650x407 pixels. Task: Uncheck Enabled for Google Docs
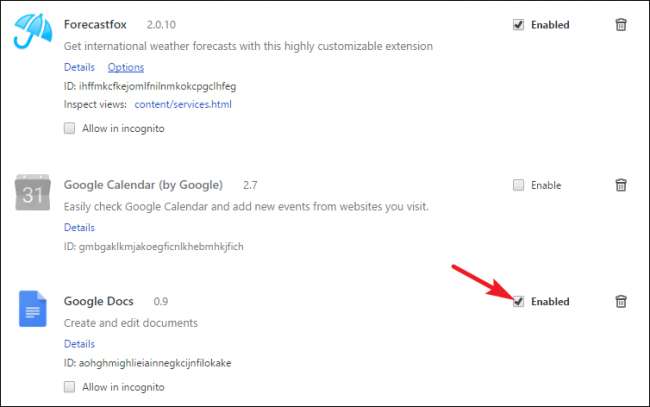tap(518, 301)
